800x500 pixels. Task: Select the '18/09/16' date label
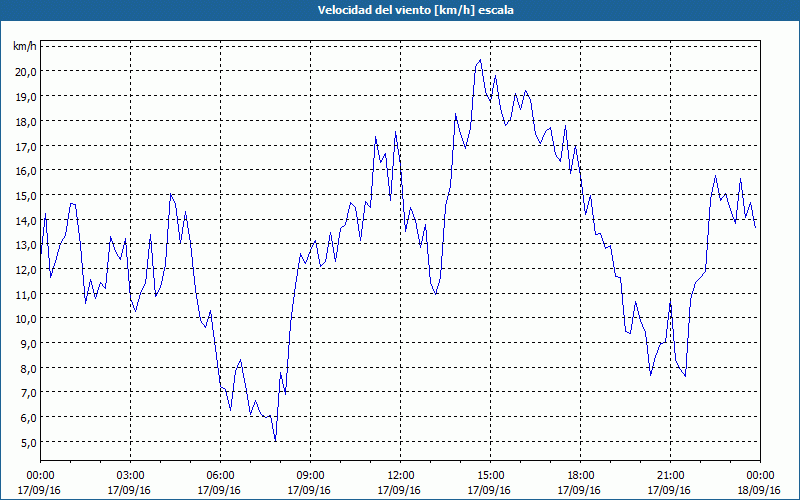(760, 490)
